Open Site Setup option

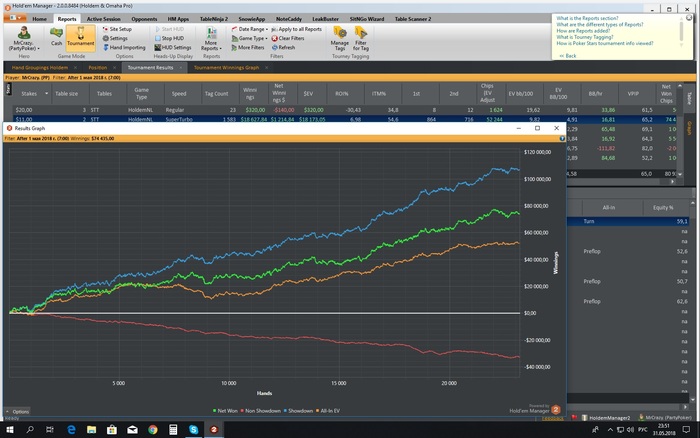click(117, 29)
